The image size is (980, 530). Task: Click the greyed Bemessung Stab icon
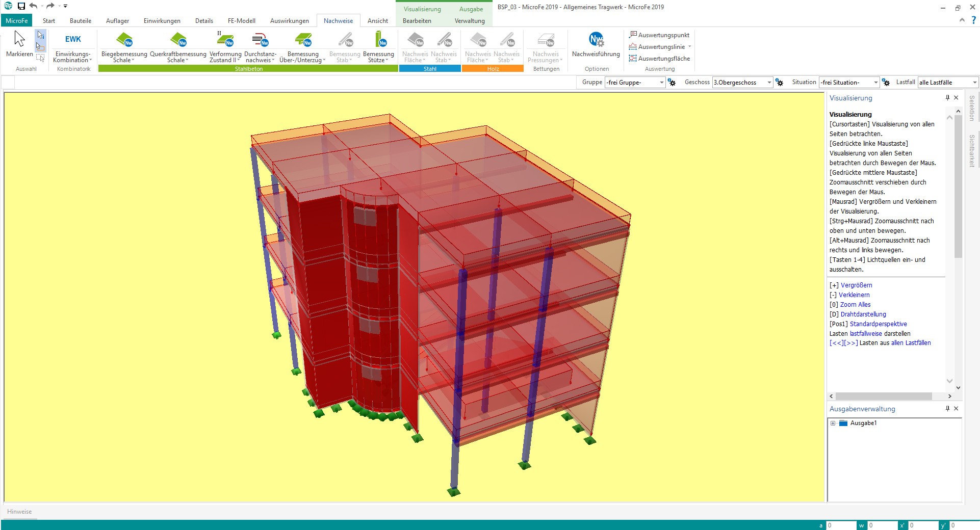pos(345,39)
